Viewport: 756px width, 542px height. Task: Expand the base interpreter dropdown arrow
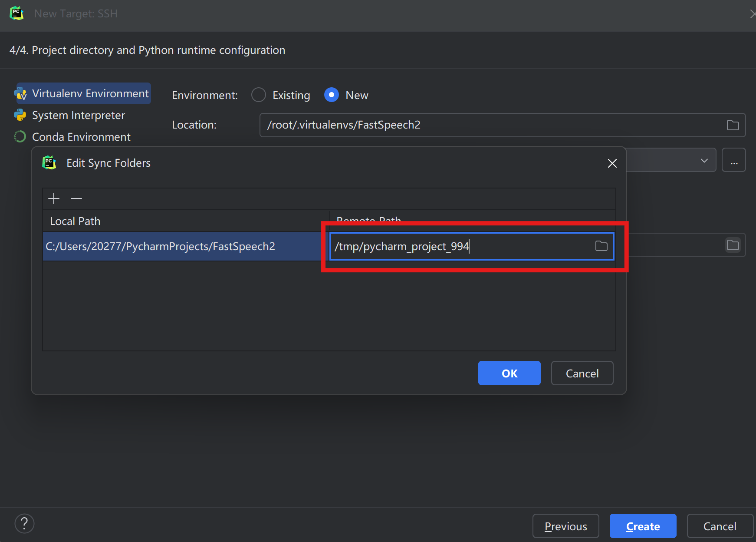704,160
